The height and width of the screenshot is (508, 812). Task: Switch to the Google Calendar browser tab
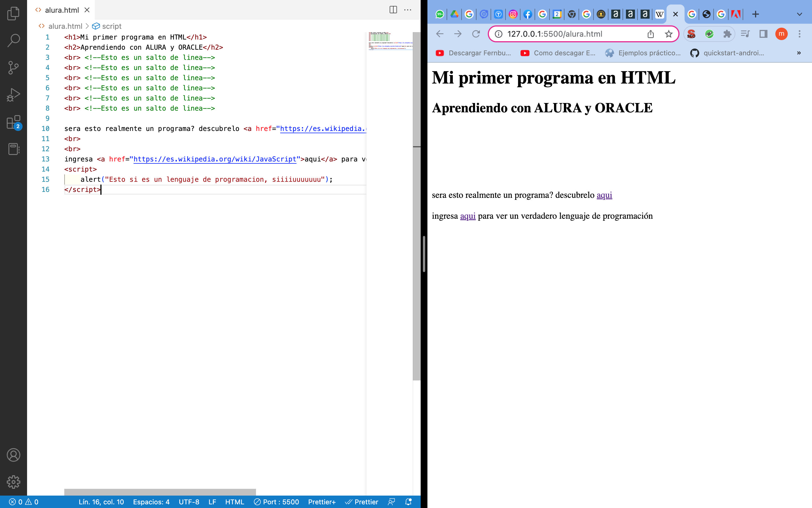(557, 14)
